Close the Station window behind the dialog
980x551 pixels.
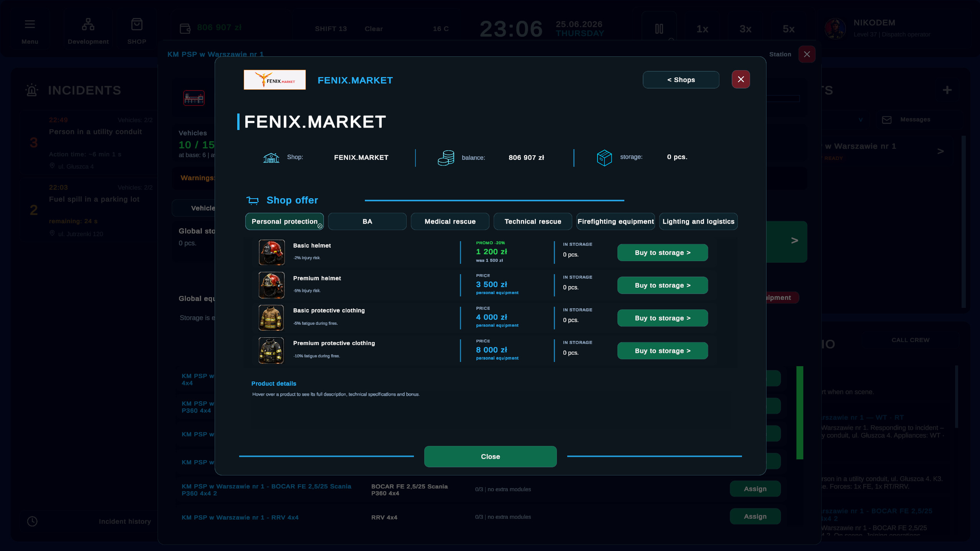pyautogui.click(x=806, y=54)
